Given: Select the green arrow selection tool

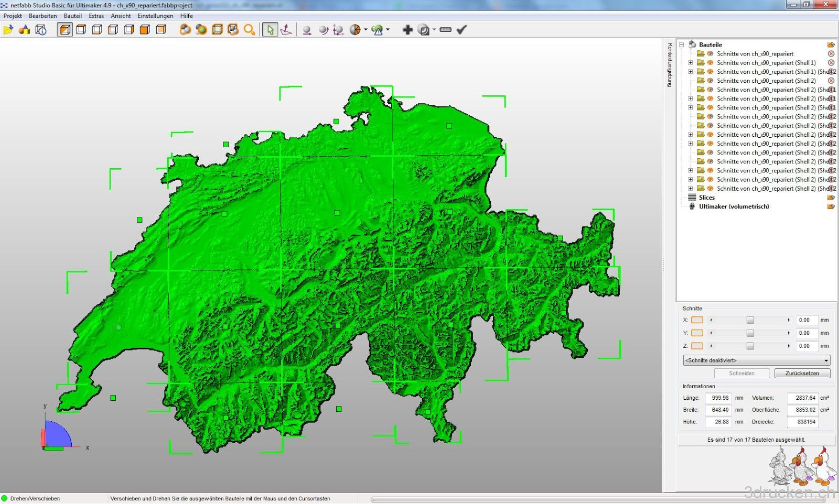Looking at the screenshot, I should point(270,30).
